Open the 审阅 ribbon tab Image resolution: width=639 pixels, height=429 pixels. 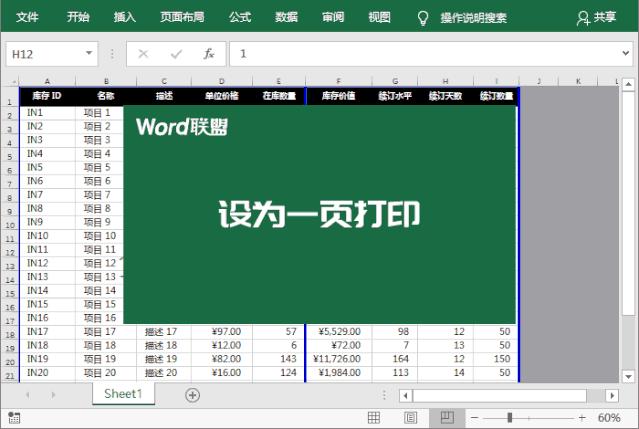tap(333, 17)
